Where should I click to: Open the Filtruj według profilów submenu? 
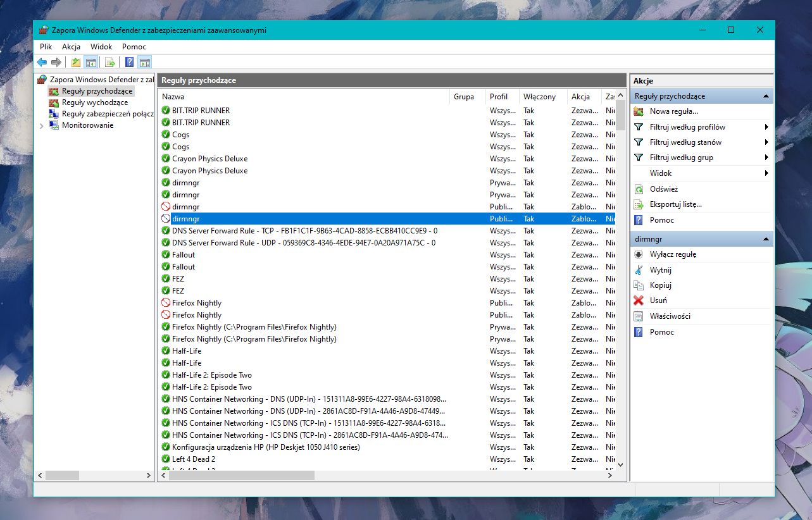[x=701, y=127]
